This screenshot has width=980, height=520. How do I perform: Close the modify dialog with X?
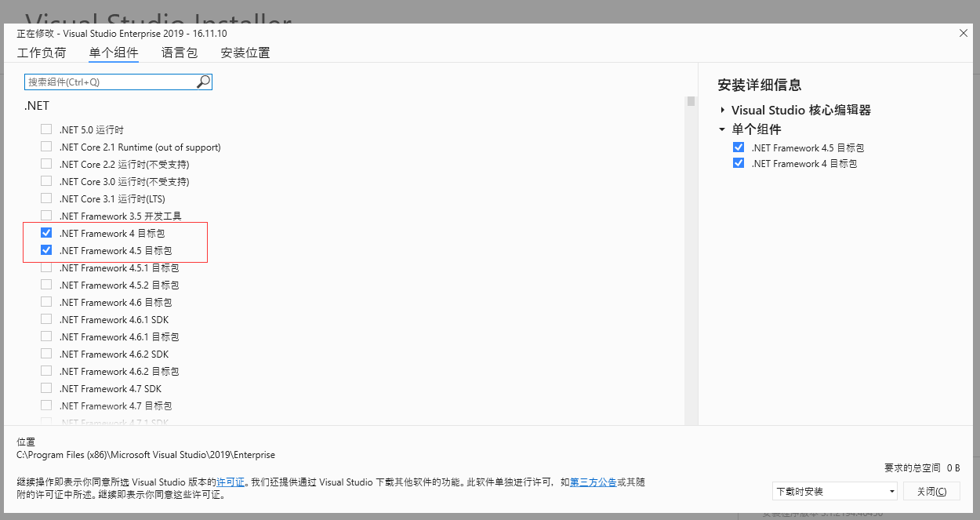(964, 33)
